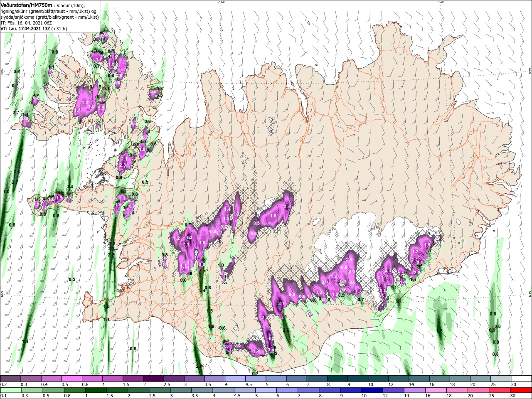Pick the 25 swatch in the red rain legend row
532x399 pixels.
(x=500, y=390)
